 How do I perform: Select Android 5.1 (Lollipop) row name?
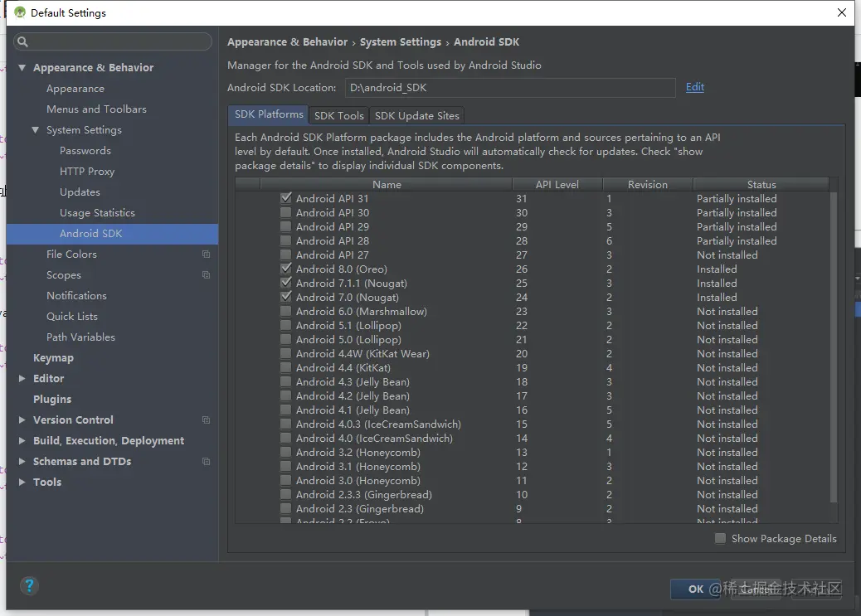click(348, 326)
